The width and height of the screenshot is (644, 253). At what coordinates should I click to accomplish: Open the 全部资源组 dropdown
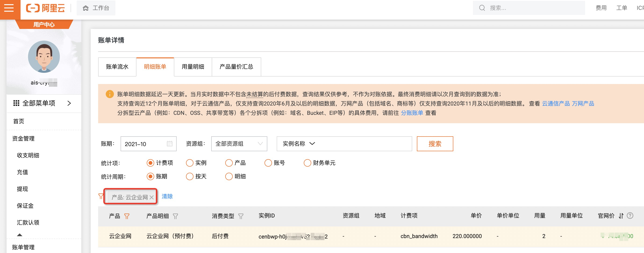pyautogui.click(x=239, y=144)
